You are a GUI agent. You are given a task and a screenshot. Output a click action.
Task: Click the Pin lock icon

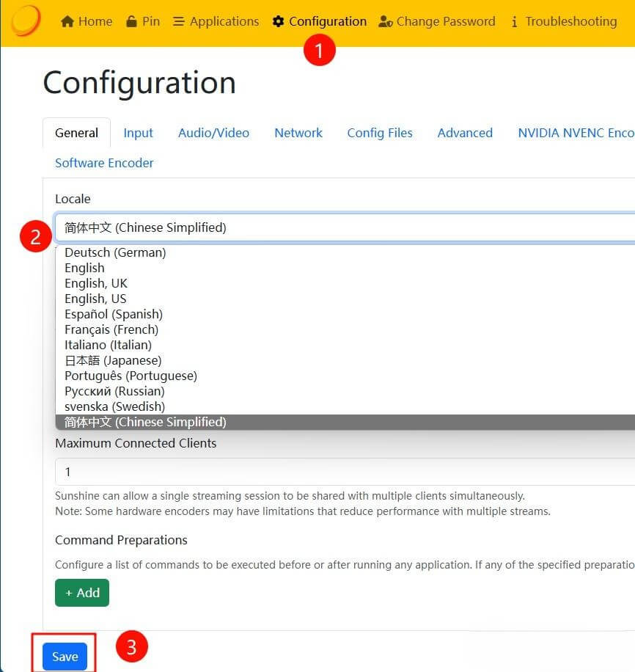(131, 21)
